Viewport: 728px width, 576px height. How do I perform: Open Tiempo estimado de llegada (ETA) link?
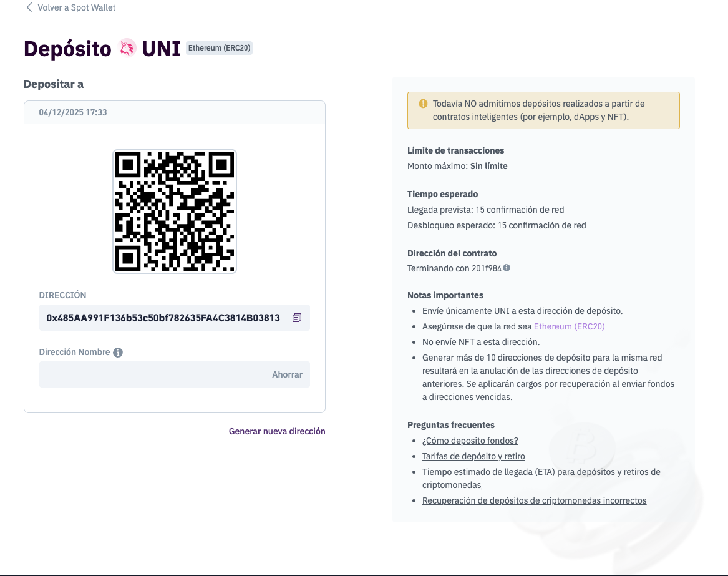pyautogui.click(x=541, y=472)
